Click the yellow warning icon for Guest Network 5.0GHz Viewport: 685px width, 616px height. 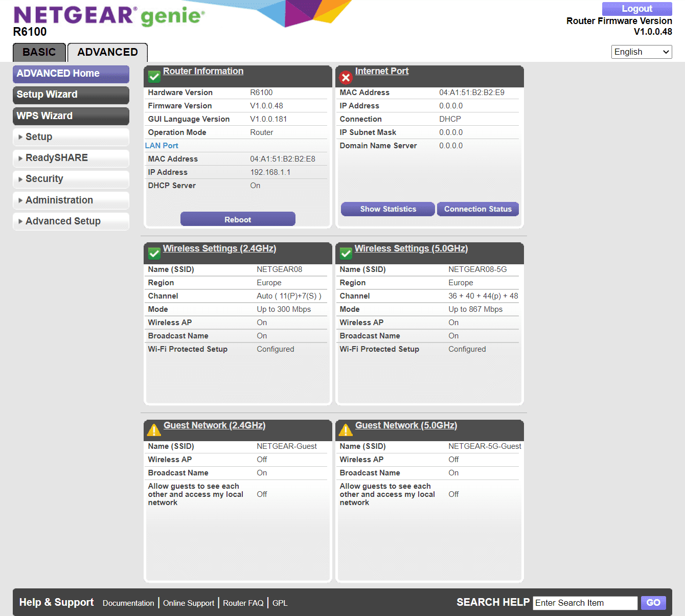(346, 430)
